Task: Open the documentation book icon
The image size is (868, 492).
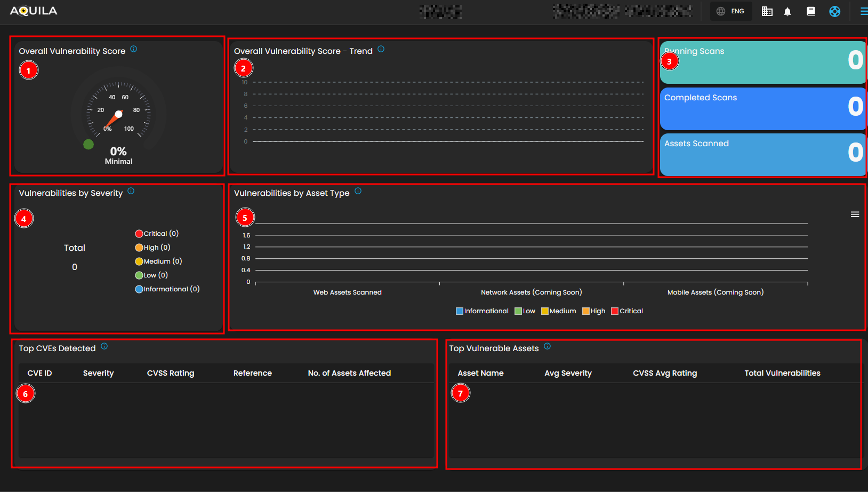Action: [811, 11]
